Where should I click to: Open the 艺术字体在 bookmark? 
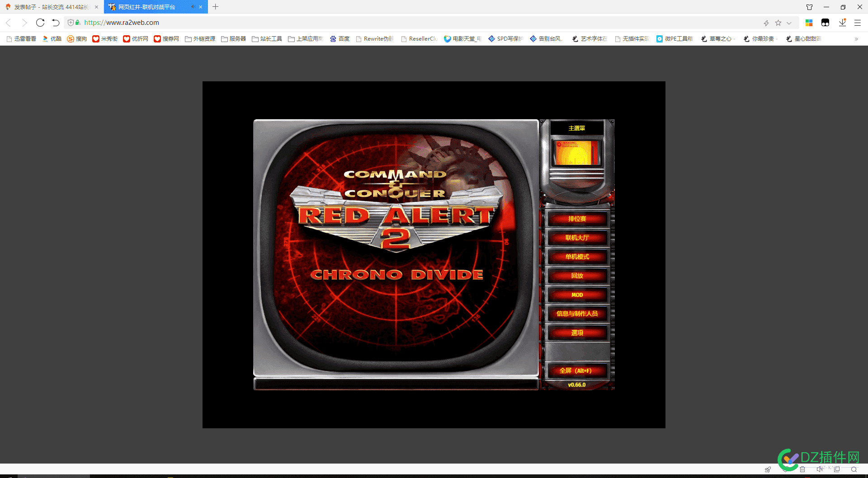point(590,39)
